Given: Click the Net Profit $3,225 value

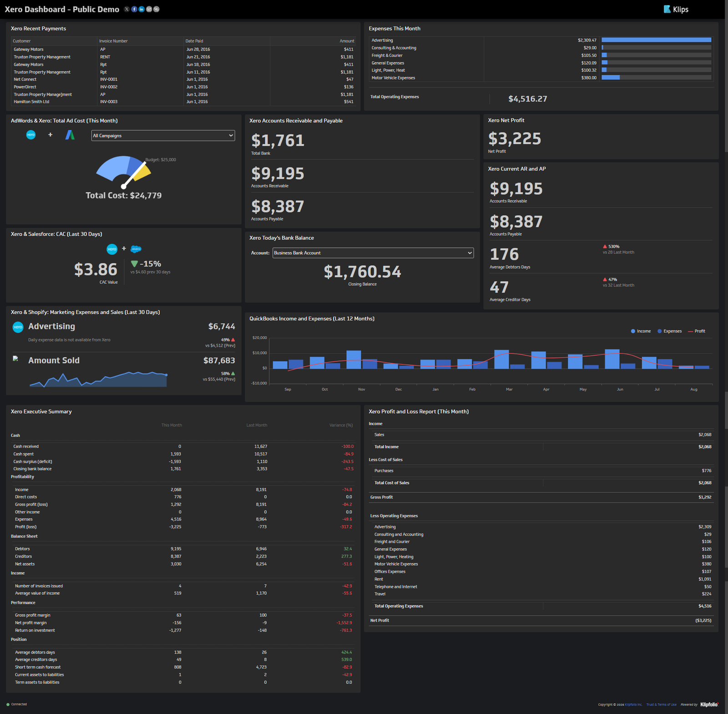Looking at the screenshot, I should [x=515, y=138].
